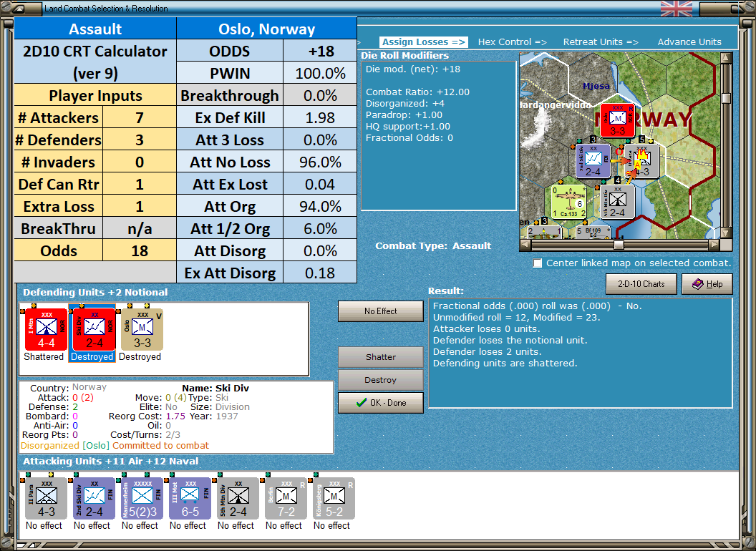This screenshot has width=756, height=551.
Task: Click the No Effect button
Action: point(380,311)
